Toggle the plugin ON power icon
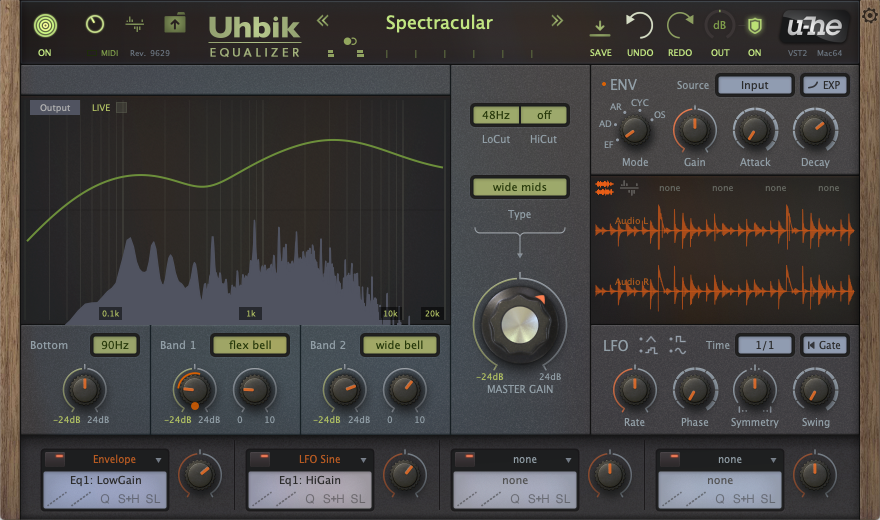Screen dimensions: 880x520 click(45, 25)
